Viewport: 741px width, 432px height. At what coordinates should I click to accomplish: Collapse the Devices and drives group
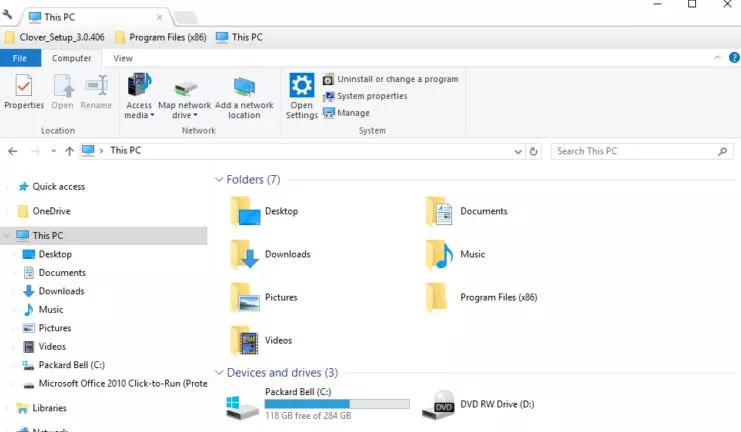219,372
